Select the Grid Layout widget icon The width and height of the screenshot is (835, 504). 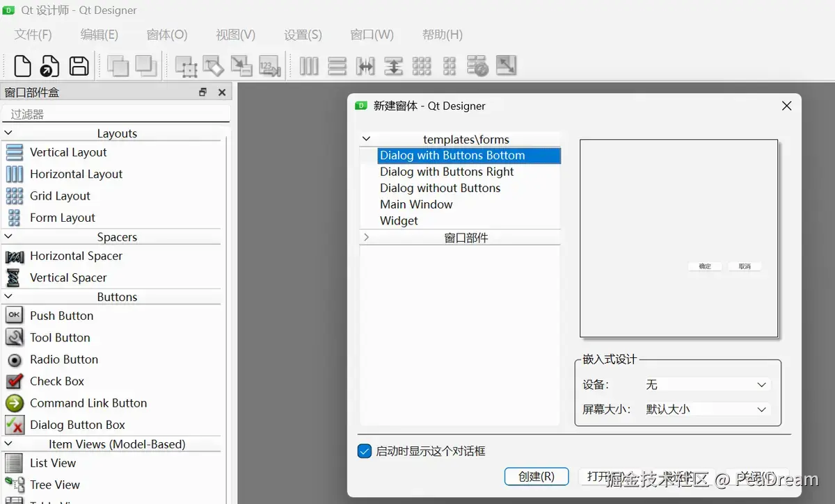[14, 195]
